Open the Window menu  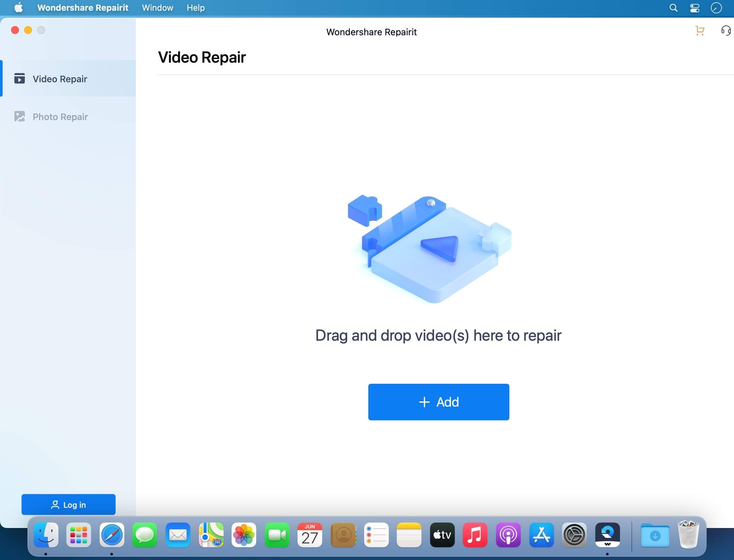(157, 8)
